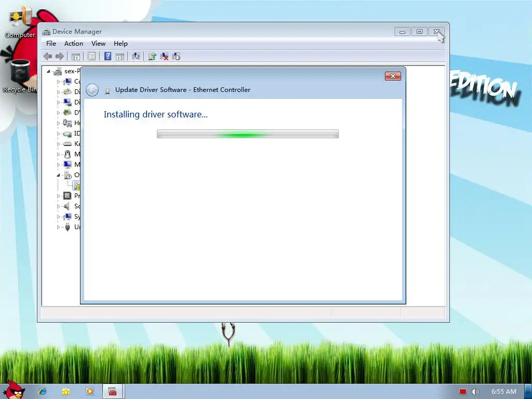Select the mouse icon in the device tree
The height and width of the screenshot is (399, 532).
pos(68,154)
